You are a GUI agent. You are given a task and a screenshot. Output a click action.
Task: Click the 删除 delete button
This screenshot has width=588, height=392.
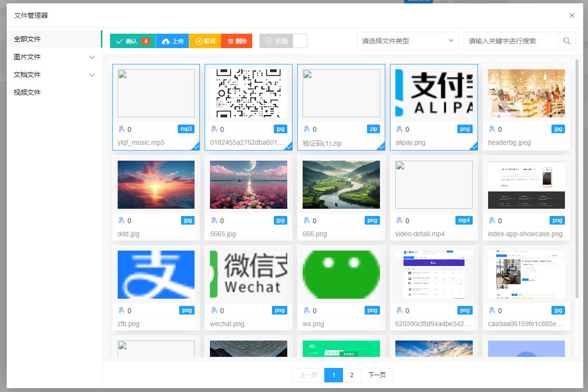(x=237, y=41)
